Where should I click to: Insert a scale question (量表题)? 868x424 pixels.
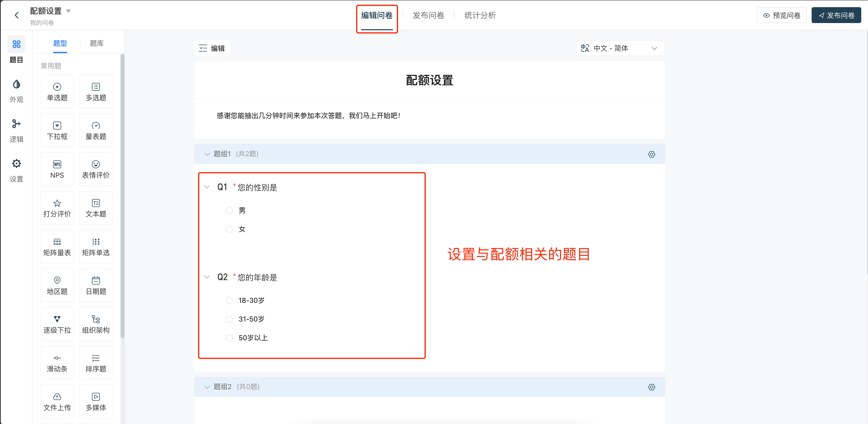(x=96, y=131)
